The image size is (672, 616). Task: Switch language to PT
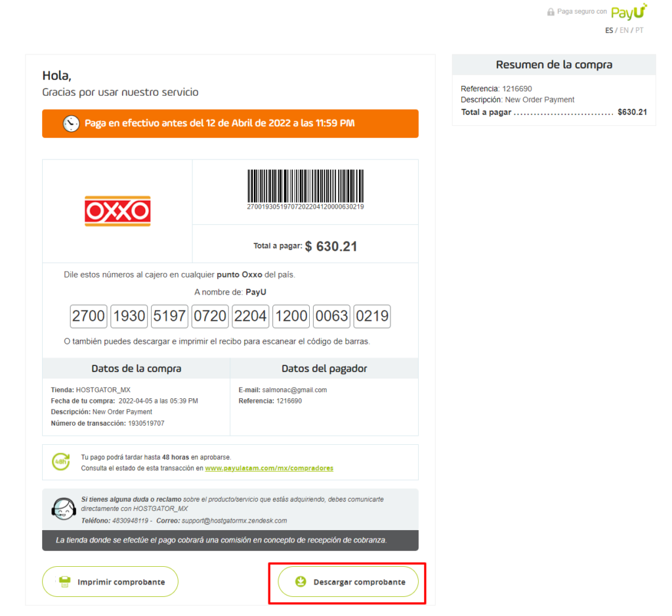pos(639,30)
